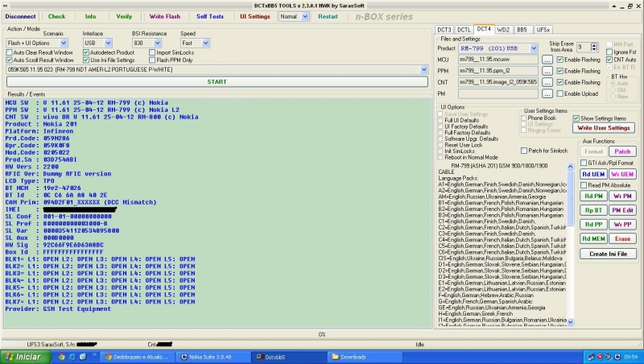This screenshot has height=364, width=644.
Task: Click the Wr UEM button
Action: (622, 174)
